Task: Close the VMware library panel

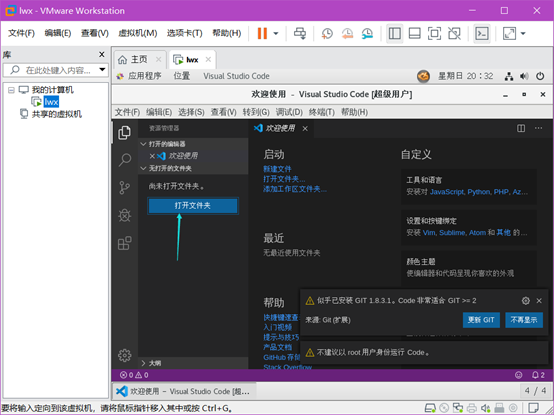Action: (101, 54)
